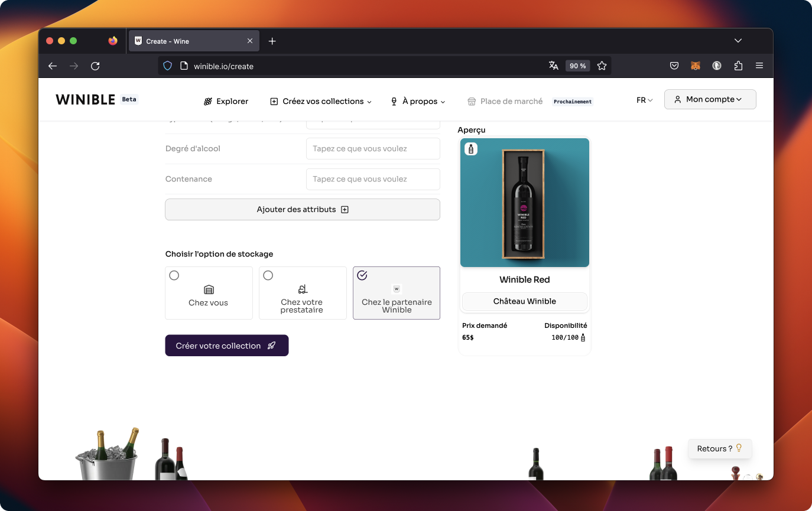
Task: Click the Winible logo icon in partner card
Action: (x=397, y=289)
